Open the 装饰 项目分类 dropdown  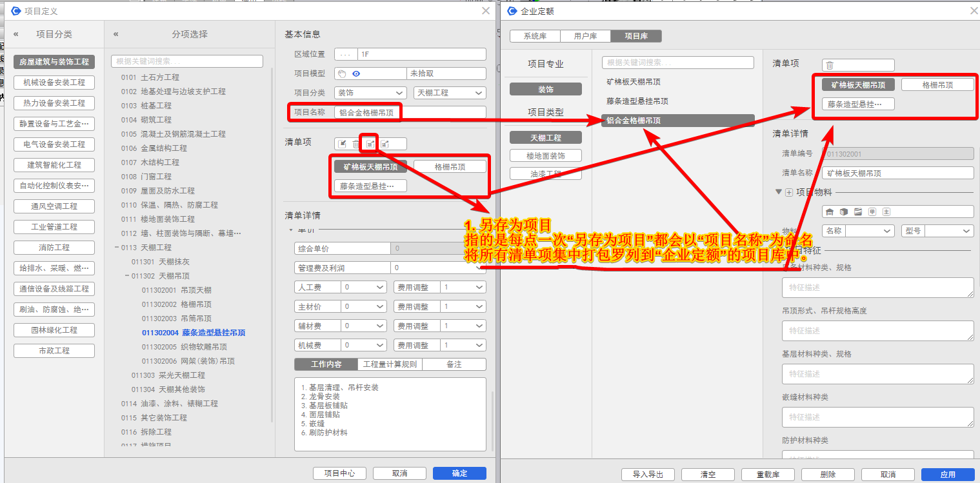[370, 93]
